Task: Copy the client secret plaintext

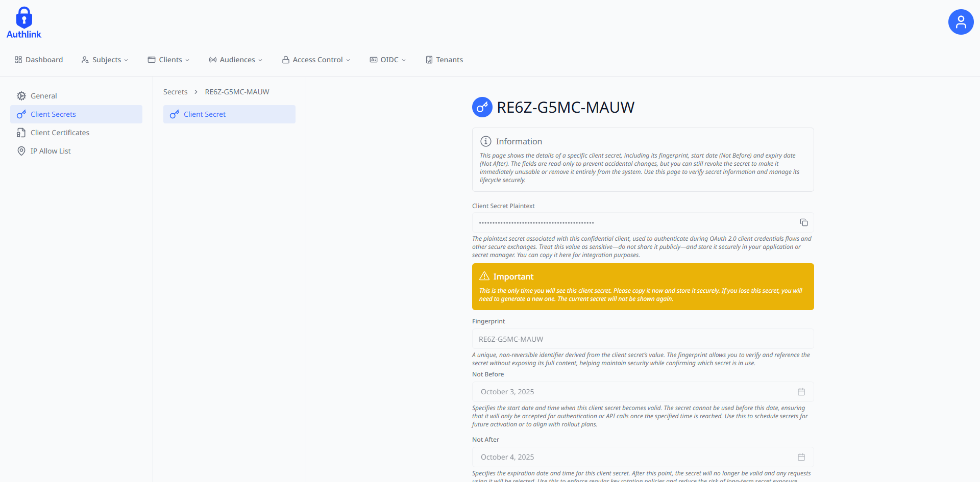Action: coord(803,222)
